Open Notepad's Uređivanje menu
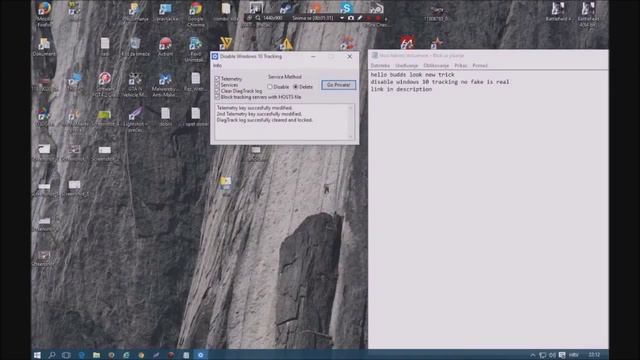 tap(407, 65)
